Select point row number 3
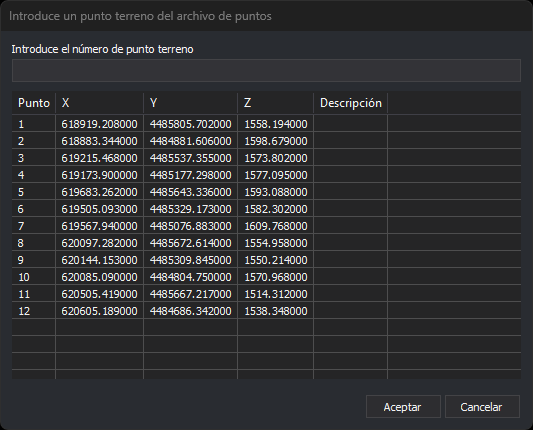533x430 pixels. [266, 158]
